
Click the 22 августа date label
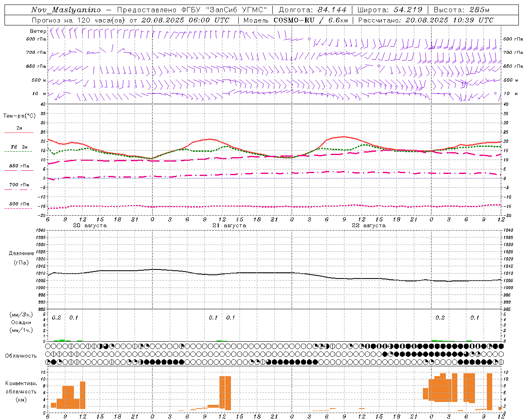(x=369, y=226)
